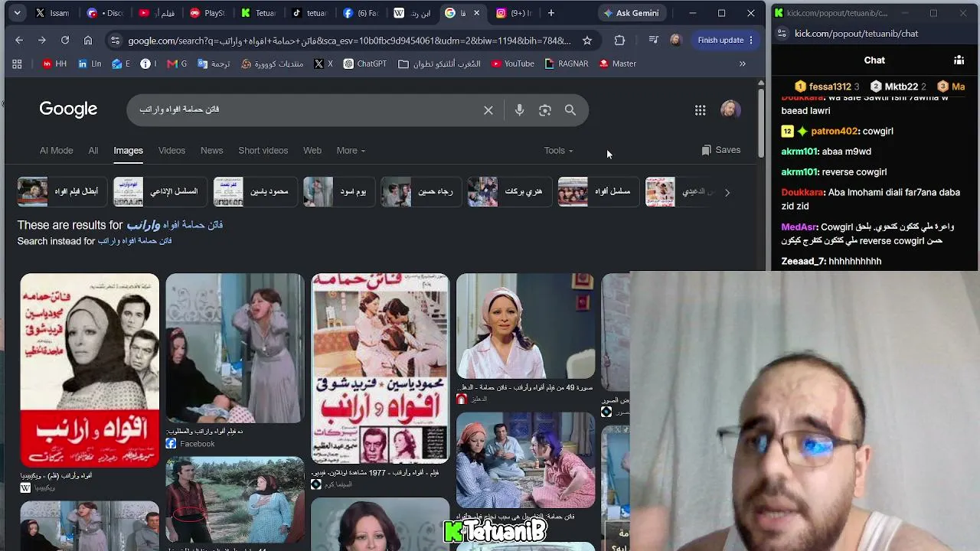Switch to the PlayStation tab
The height and width of the screenshot is (551, 980).
[207, 13]
